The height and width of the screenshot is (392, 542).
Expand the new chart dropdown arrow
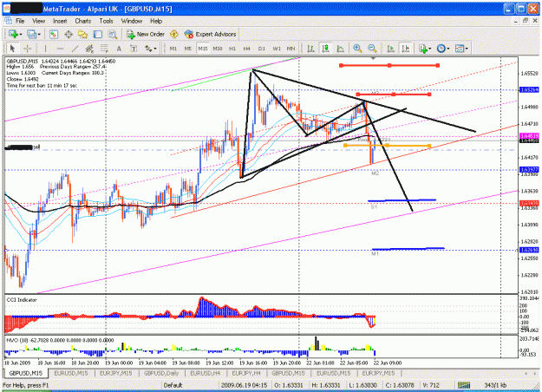click(x=21, y=35)
